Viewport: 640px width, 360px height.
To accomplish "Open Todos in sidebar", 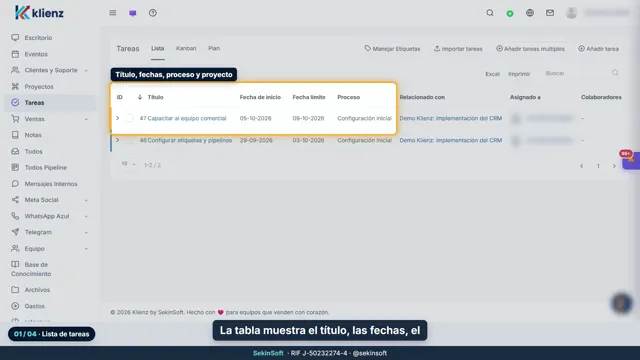I will coord(33,151).
